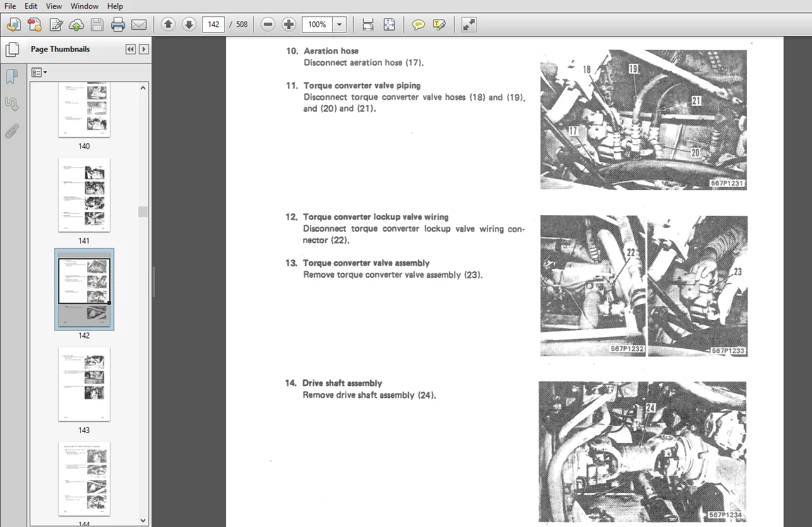
Task: Click the Zoom in plus button
Action: click(289, 25)
